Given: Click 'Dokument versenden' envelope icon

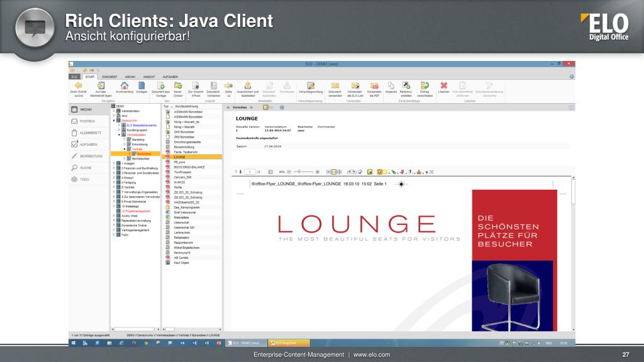Looking at the screenshot, I should point(335,86).
